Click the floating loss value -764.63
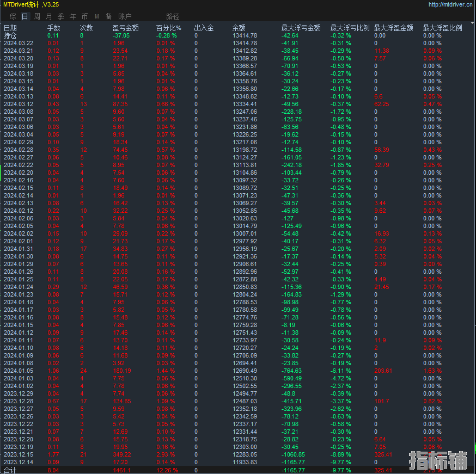Screen dimensions: 476x474 (291, 371)
